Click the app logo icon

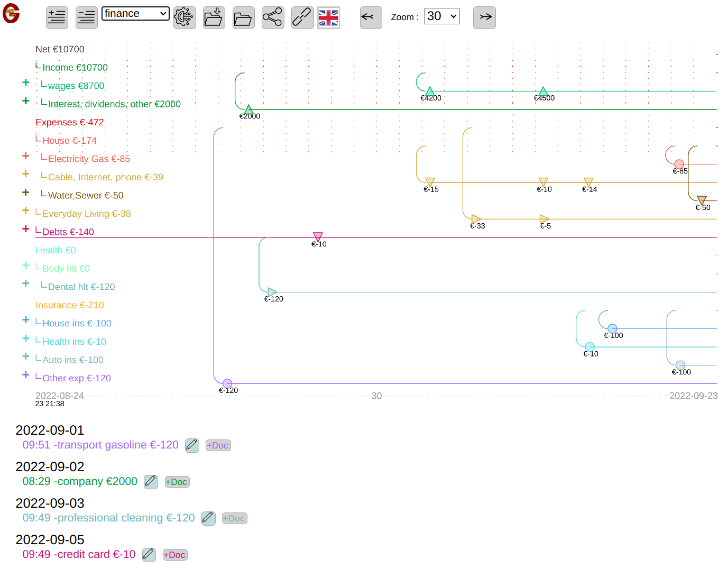pos(11,14)
